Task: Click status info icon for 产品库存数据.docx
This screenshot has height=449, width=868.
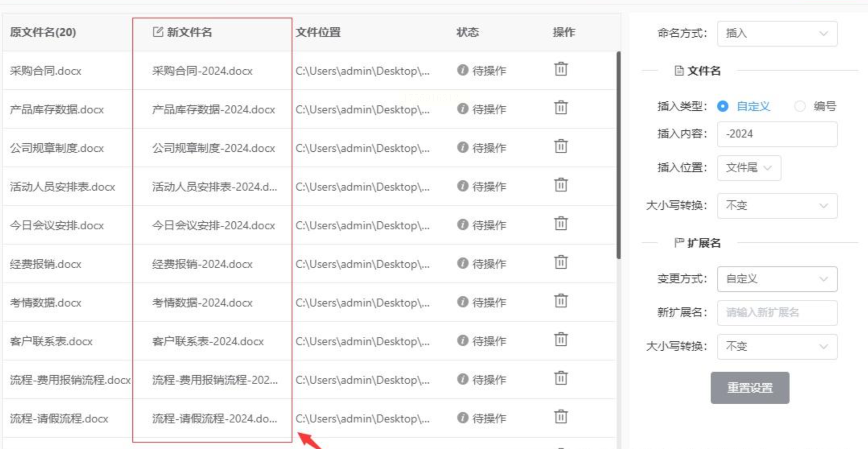Action: pos(463,109)
